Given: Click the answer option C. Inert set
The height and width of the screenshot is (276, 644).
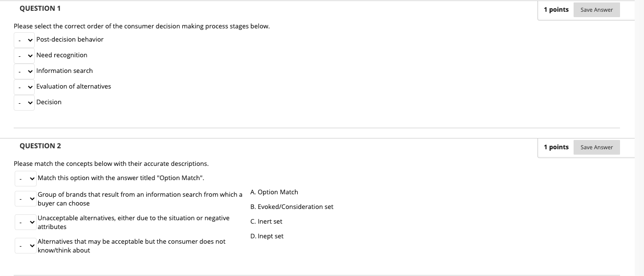Looking at the screenshot, I should (x=266, y=222).
